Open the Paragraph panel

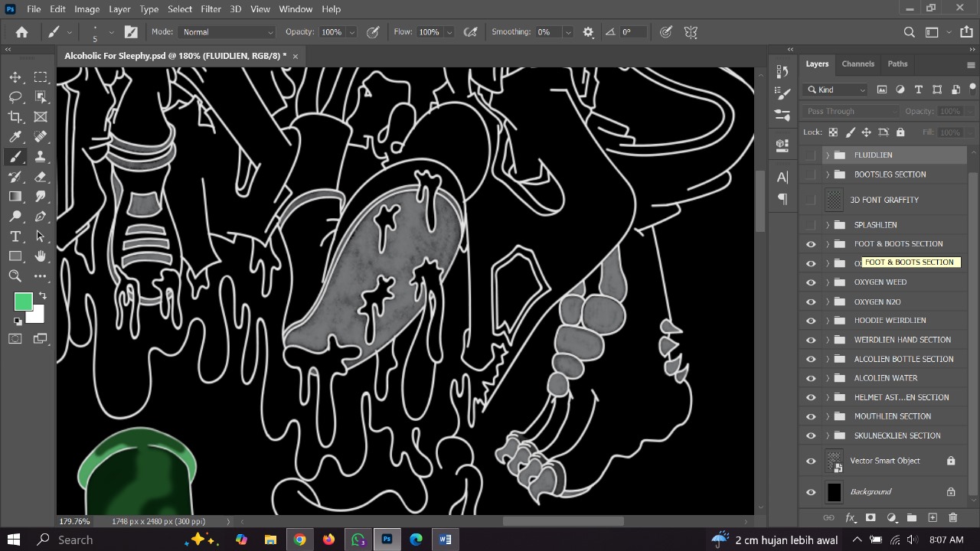pos(782,199)
